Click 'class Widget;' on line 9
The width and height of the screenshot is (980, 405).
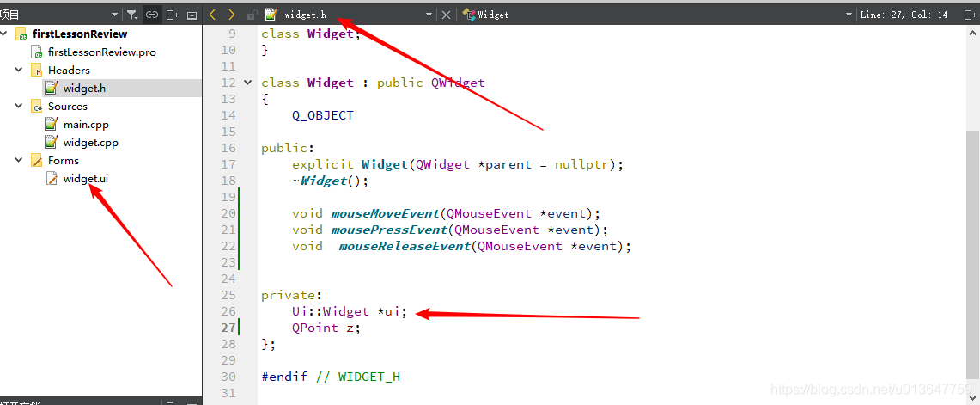coord(311,34)
